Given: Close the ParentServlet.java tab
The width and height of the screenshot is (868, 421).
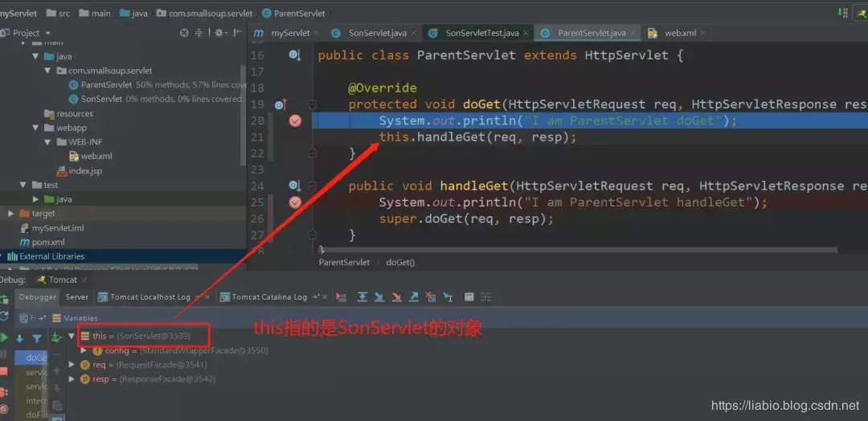Looking at the screenshot, I should coord(634,33).
